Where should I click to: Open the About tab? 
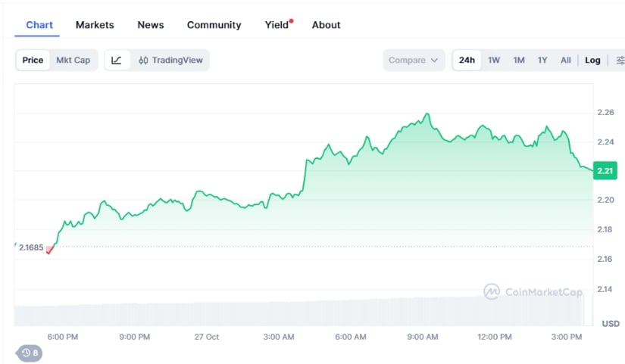click(x=326, y=25)
